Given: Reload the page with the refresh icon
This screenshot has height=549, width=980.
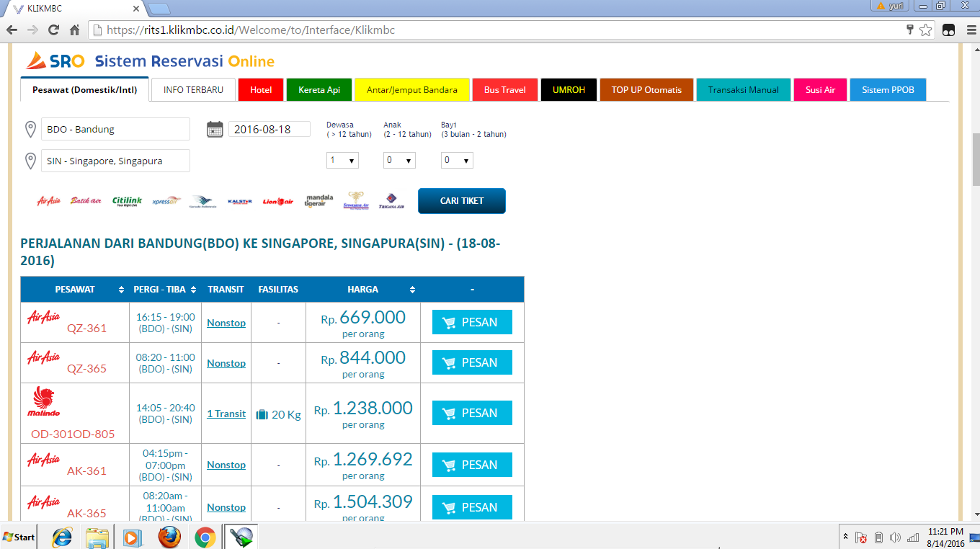Looking at the screenshot, I should pos(53,30).
